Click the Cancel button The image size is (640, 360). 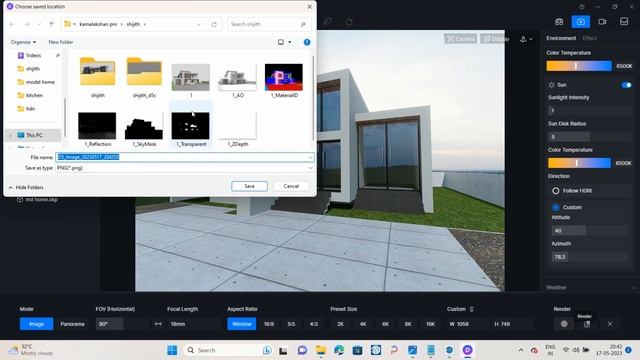click(291, 186)
